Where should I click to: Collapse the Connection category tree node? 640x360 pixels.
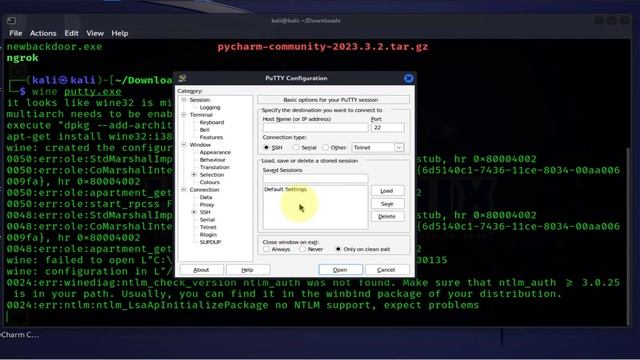184,189
